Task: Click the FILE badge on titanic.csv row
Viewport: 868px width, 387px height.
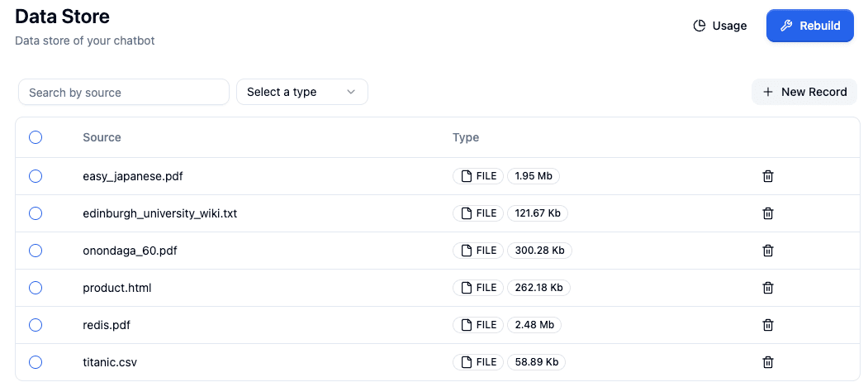Action: coord(478,362)
